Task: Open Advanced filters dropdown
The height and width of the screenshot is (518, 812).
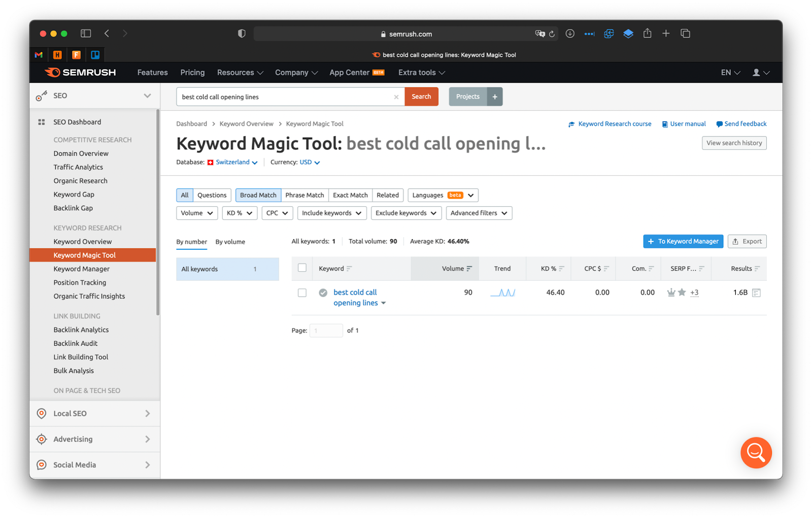Action: point(479,213)
